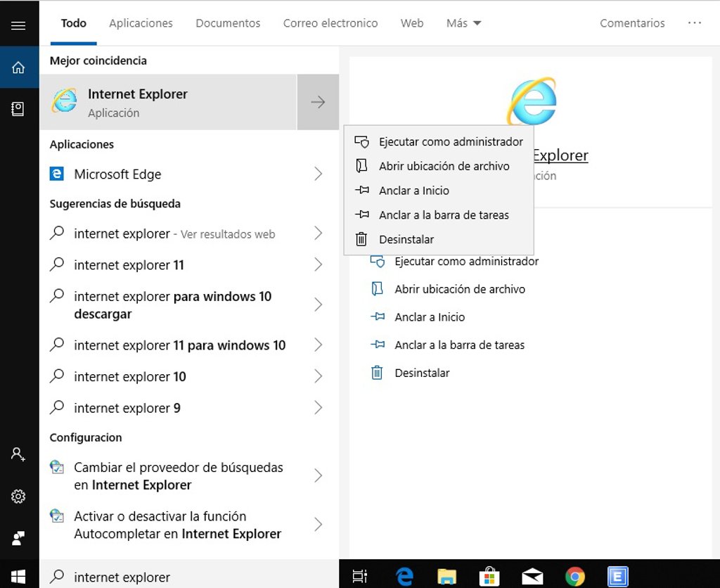Viewport: 720px width, 588px height.
Task: Switch to the Web tab
Action: click(412, 23)
